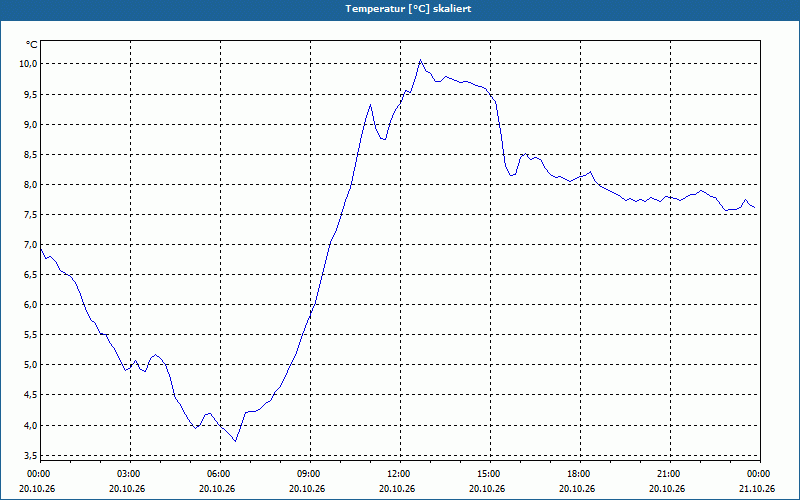Select the '00:00' label above '21.10.26'
This screenshot has width=800, height=500.
pos(760,474)
